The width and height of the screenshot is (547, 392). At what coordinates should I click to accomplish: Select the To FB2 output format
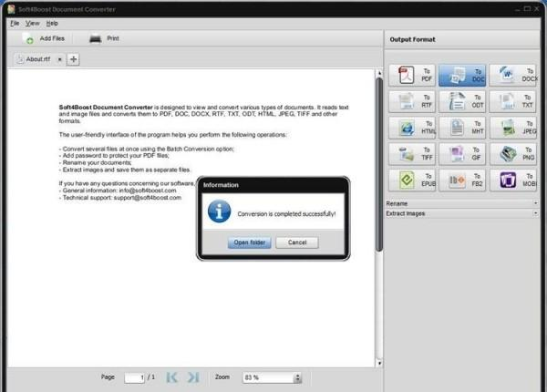coord(462,180)
